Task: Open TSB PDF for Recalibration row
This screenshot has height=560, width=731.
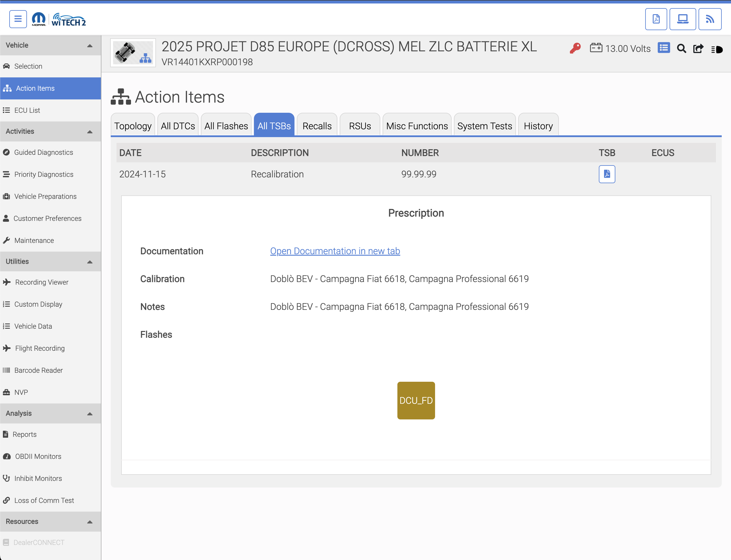Action: tap(607, 174)
